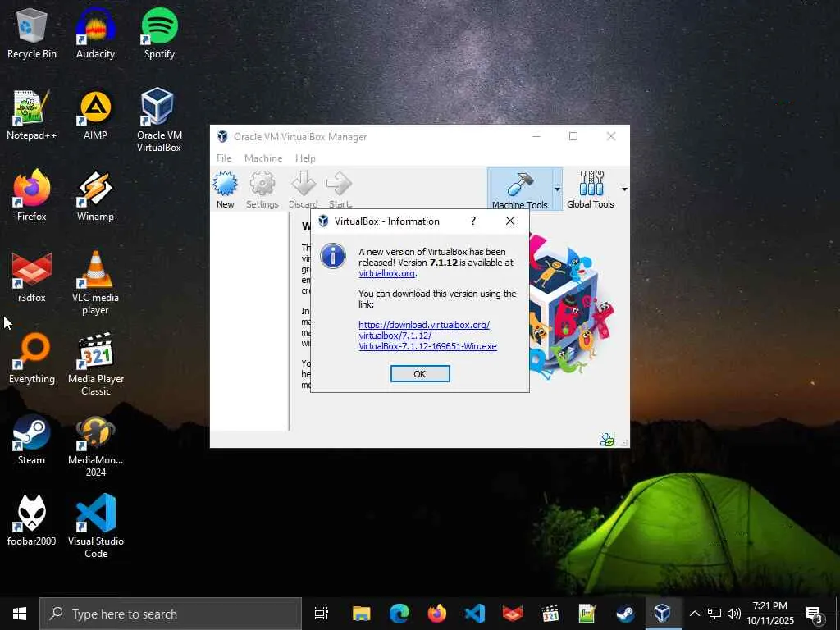840x630 pixels.
Task: Select the Notepad++ desktop shortcut
Action: 32,115
